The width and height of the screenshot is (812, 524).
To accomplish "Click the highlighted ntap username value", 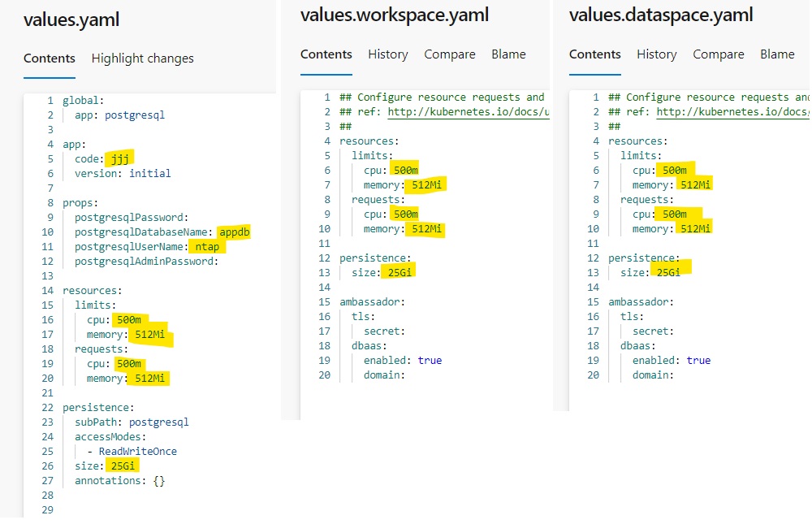I will click(207, 246).
